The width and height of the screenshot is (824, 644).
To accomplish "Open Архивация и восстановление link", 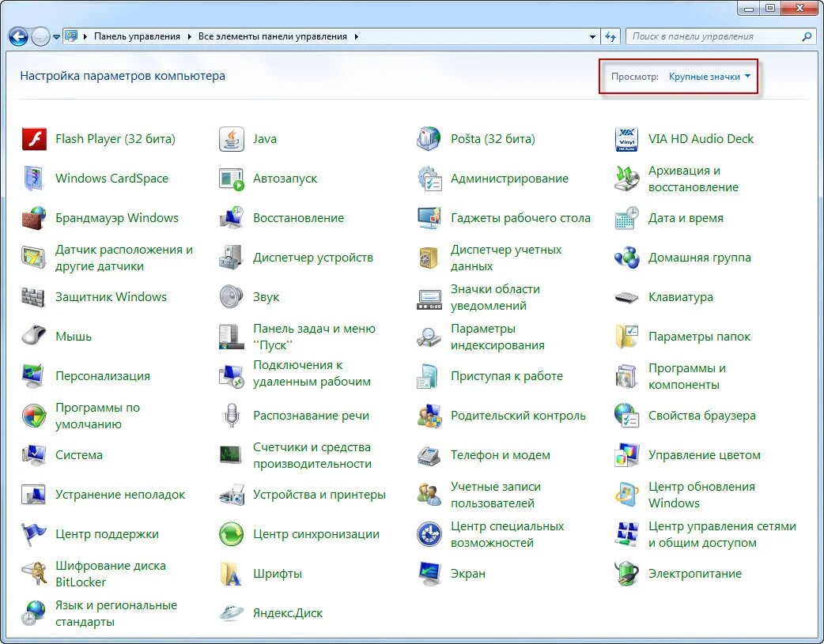I will (x=694, y=179).
